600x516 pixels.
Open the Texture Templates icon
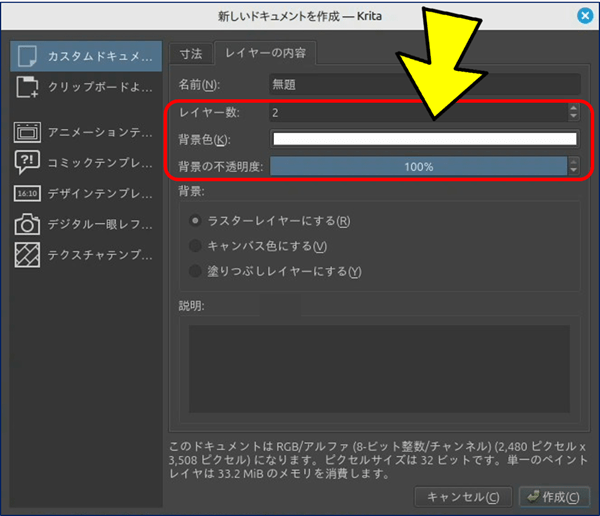[x=27, y=256]
